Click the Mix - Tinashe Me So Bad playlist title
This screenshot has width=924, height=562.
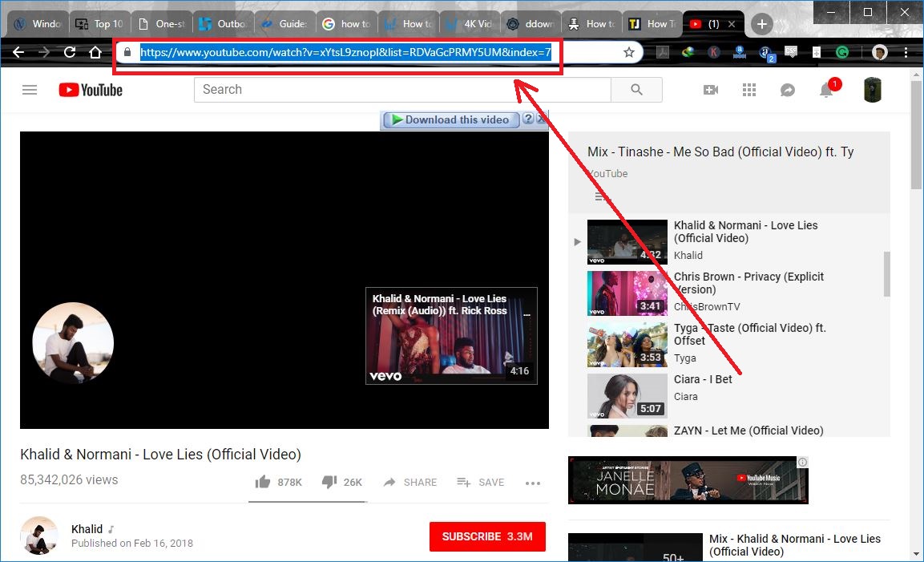coord(720,152)
